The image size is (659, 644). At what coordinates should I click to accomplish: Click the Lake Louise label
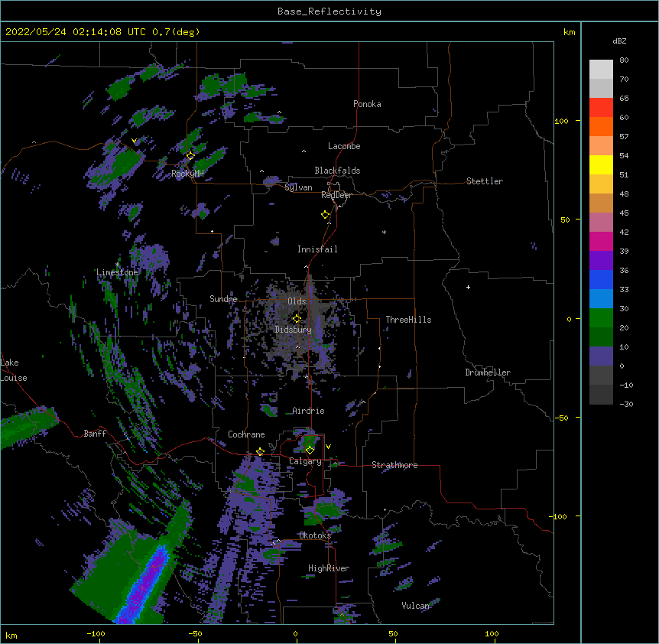[14, 370]
